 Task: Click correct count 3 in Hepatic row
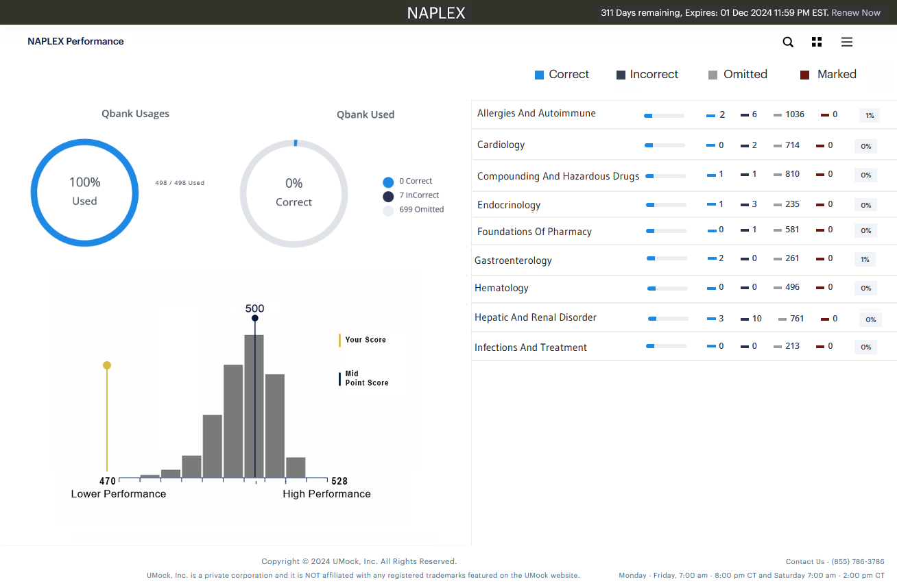click(721, 319)
